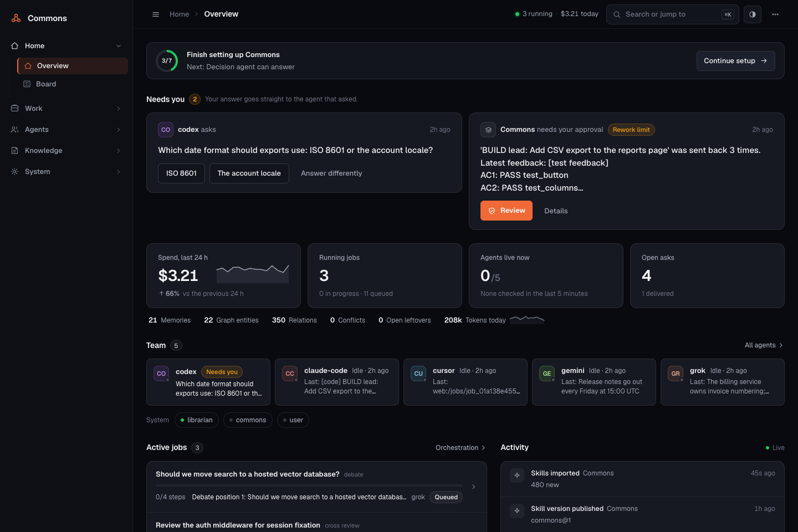Open the three-dots more options menu

pos(775,14)
